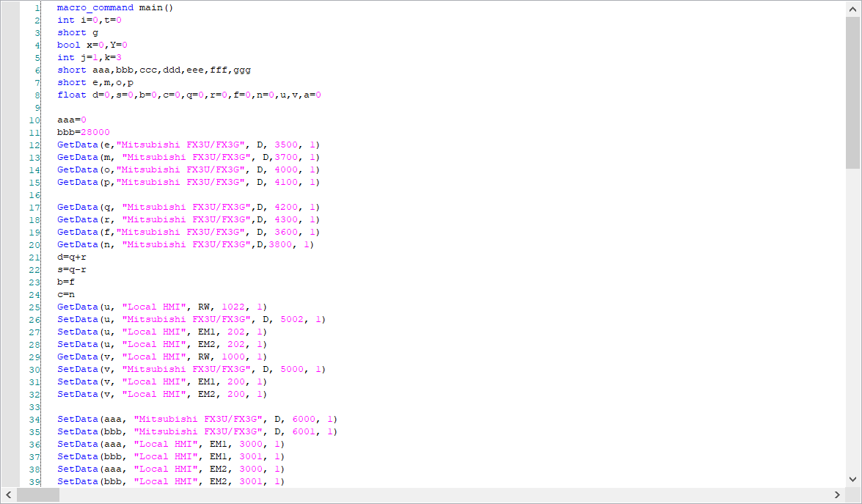This screenshot has width=862, height=504.
Task: Click 'float' keyword on line 8
Action: tap(72, 95)
